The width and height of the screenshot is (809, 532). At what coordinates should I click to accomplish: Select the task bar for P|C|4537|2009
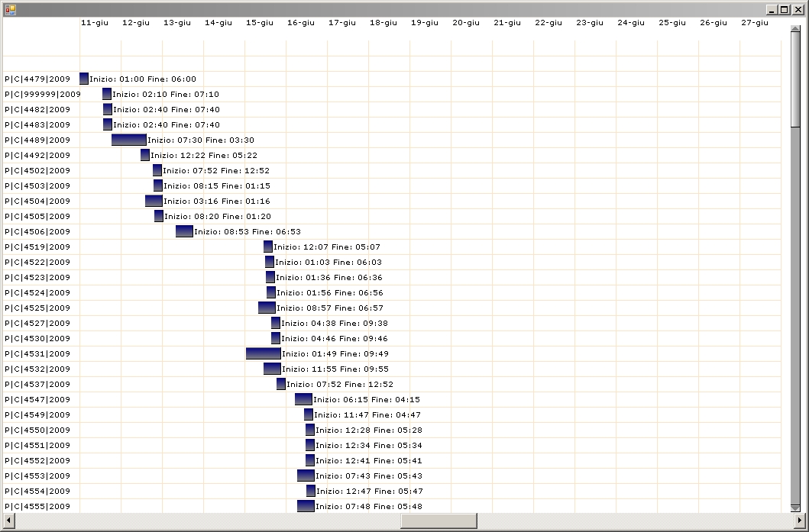280,384
